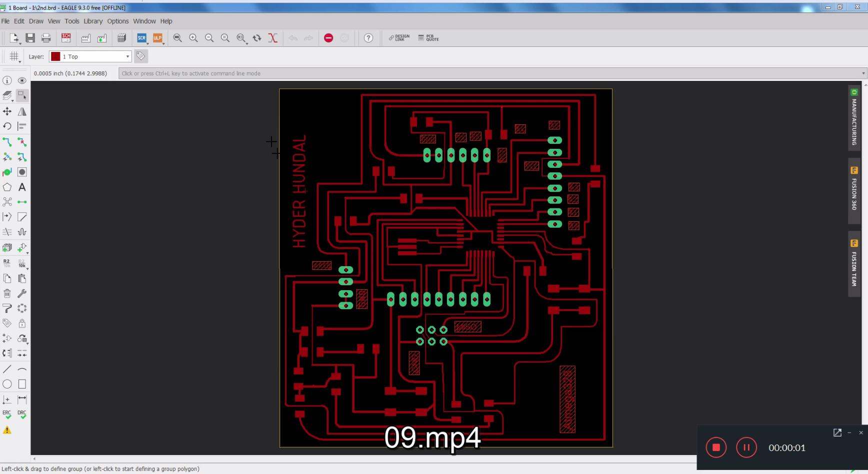Select the Copy tool
Viewport: 868px width, 474px height.
(x=7, y=279)
